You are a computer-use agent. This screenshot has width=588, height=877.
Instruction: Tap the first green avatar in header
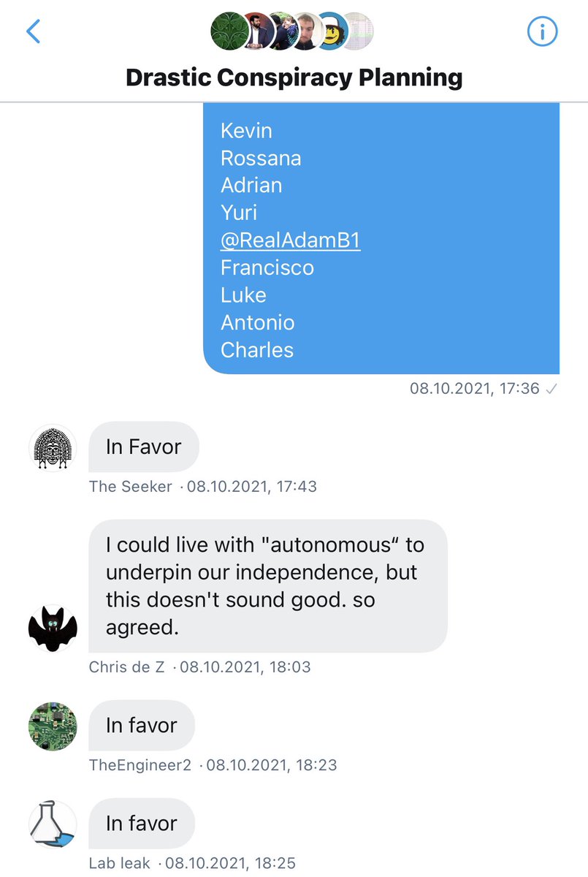(x=229, y=31)
